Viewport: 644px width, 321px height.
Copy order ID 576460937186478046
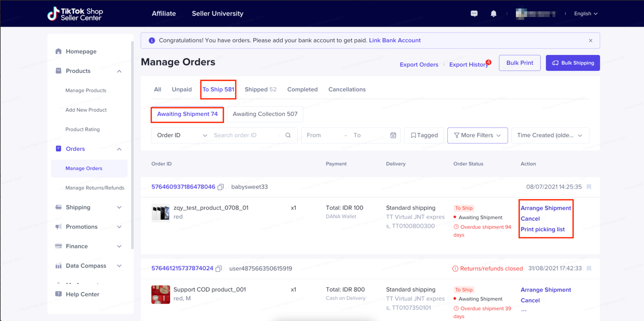[220, 187]
